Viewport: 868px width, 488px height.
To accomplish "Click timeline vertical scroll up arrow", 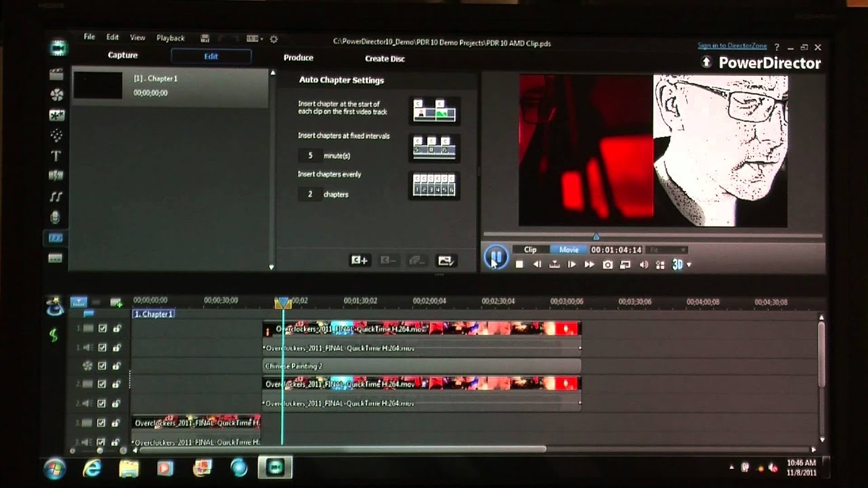I will (822, 318).
